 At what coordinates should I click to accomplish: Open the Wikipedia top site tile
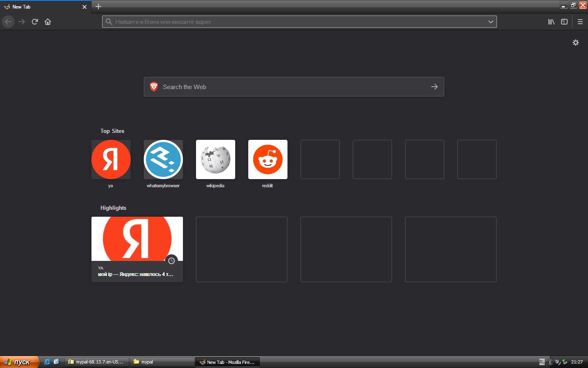pos(216,159)
